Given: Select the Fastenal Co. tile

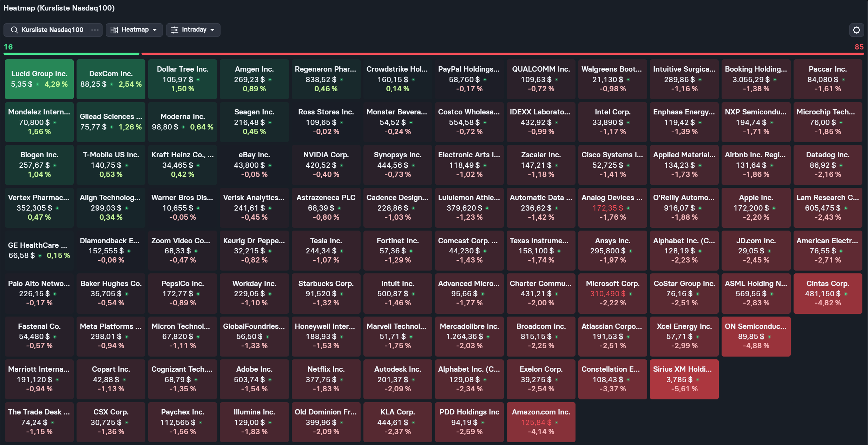Looking at the screenshot, I should tap(39, 336).
